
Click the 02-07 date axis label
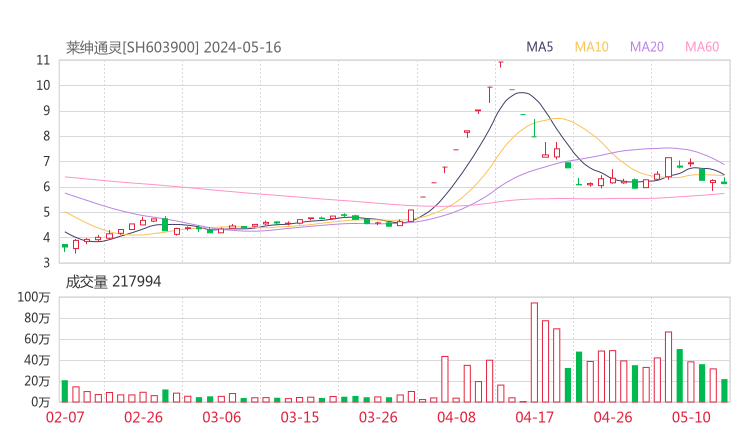65,417
